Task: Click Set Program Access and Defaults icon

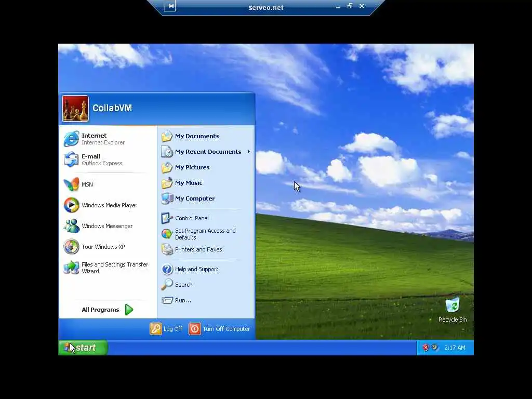Action: click(167, 234)
